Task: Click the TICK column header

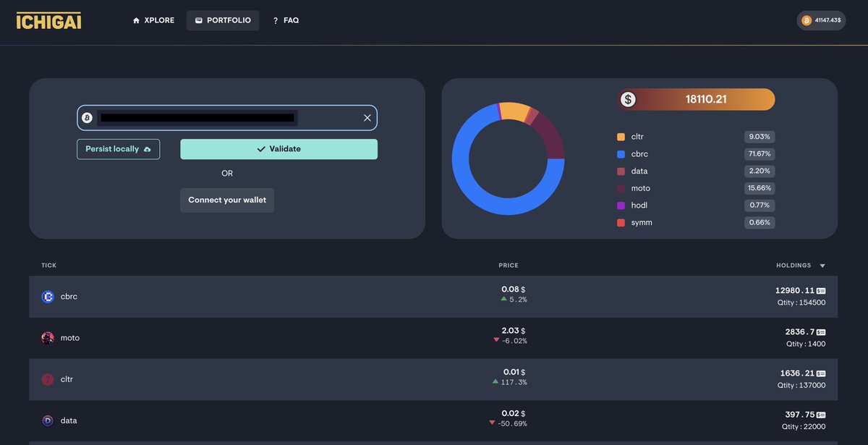Action: click(x=48, y=266)
